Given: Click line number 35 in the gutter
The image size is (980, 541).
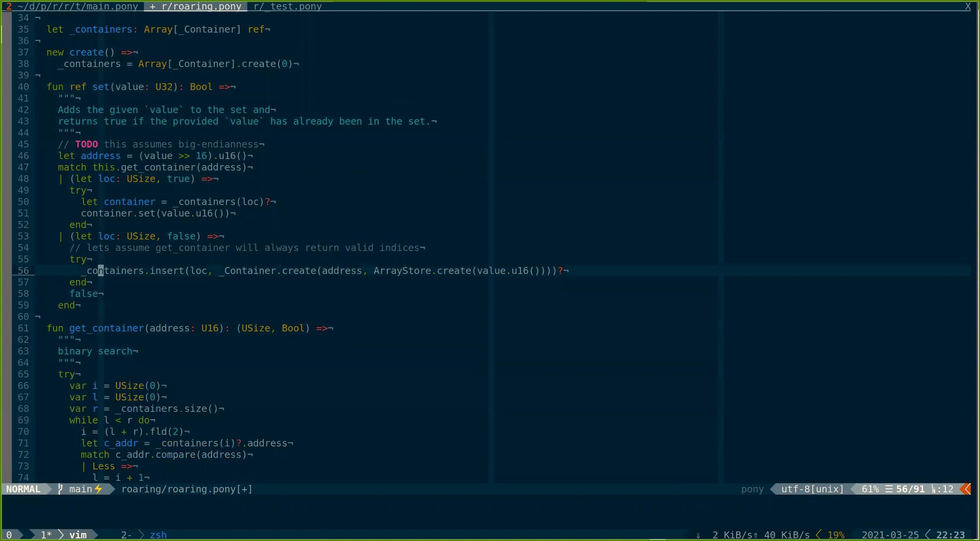Looking at the screenshot, I should (23, 29).
